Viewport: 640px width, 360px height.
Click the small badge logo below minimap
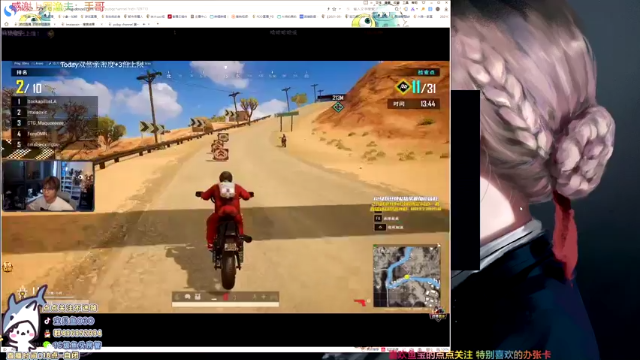click(438, 314)
